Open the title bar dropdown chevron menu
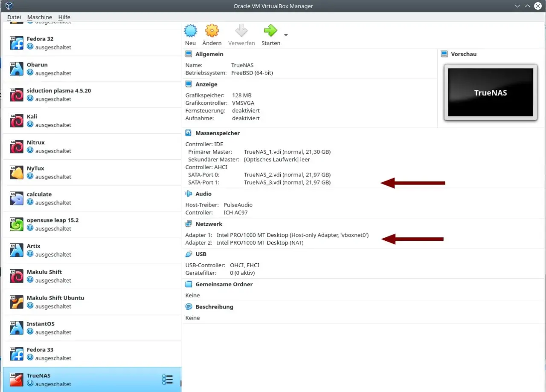This screenshot has height=392, width=546. point(517,6)
